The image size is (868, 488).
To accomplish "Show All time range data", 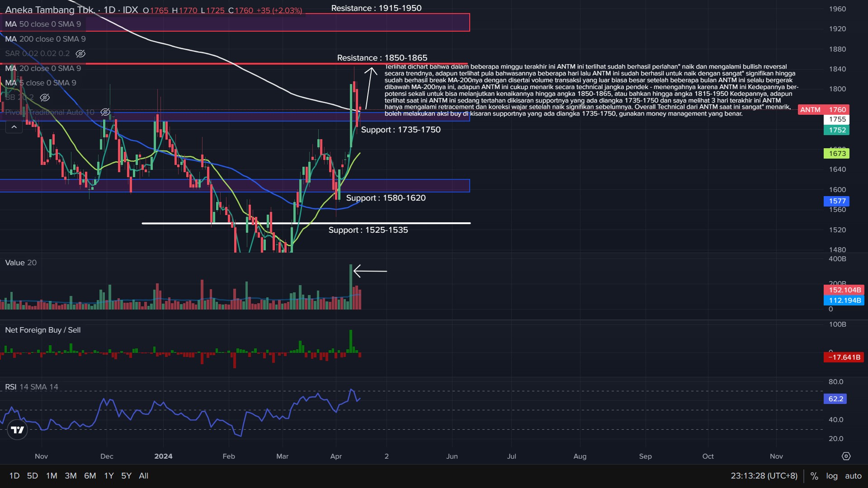I will click(144, 476).
